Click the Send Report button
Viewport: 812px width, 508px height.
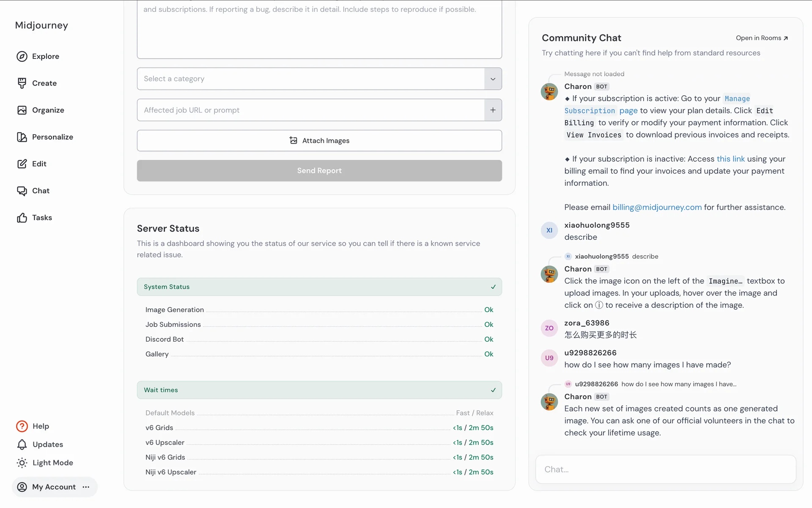coord(319,171)
